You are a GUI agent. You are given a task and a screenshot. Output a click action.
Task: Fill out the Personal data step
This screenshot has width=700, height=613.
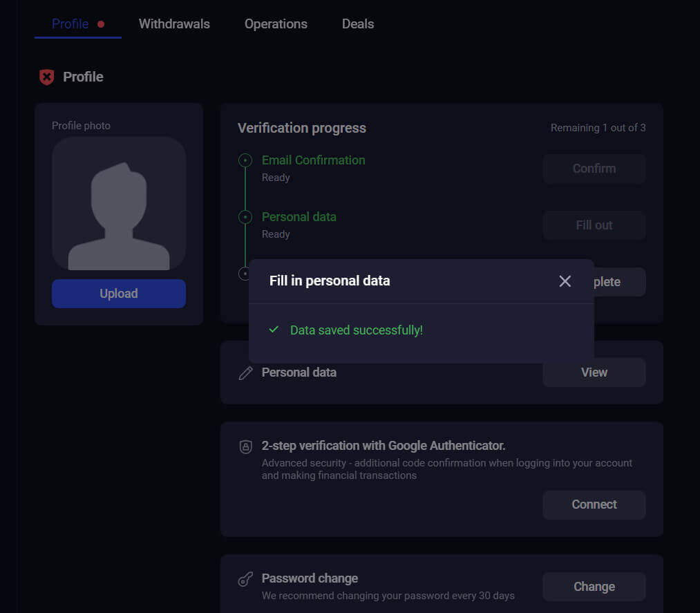coord(594,225)
